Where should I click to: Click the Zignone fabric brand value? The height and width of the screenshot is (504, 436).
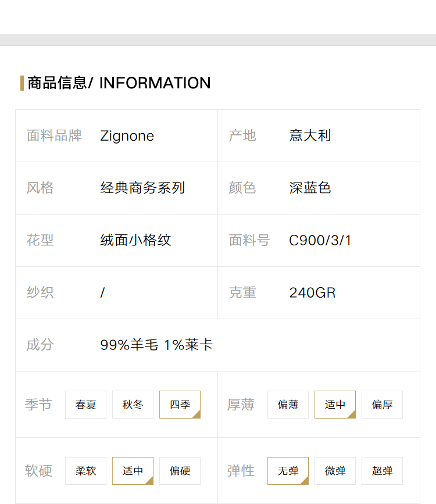127,136
